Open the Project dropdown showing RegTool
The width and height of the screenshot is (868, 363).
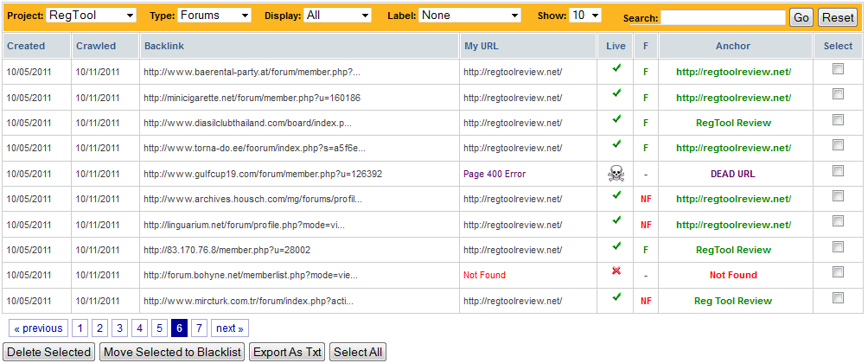92,16
